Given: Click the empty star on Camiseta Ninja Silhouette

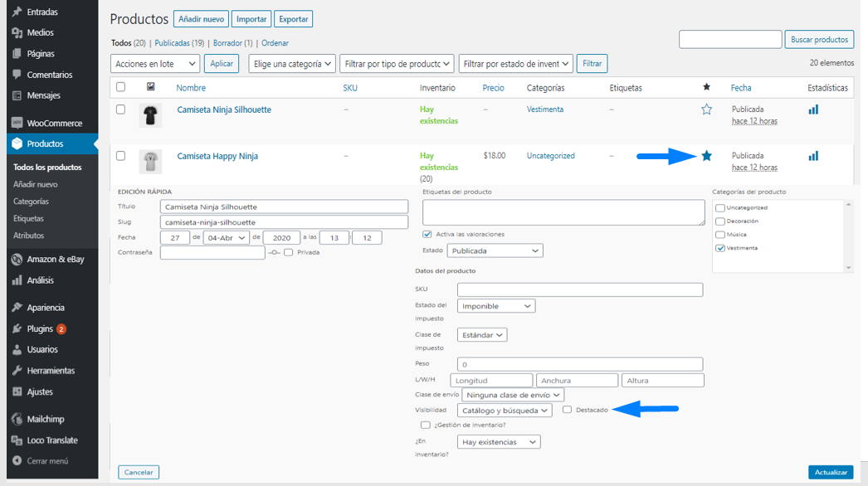Looking at the screenshot, I should (x=706, y=109).
